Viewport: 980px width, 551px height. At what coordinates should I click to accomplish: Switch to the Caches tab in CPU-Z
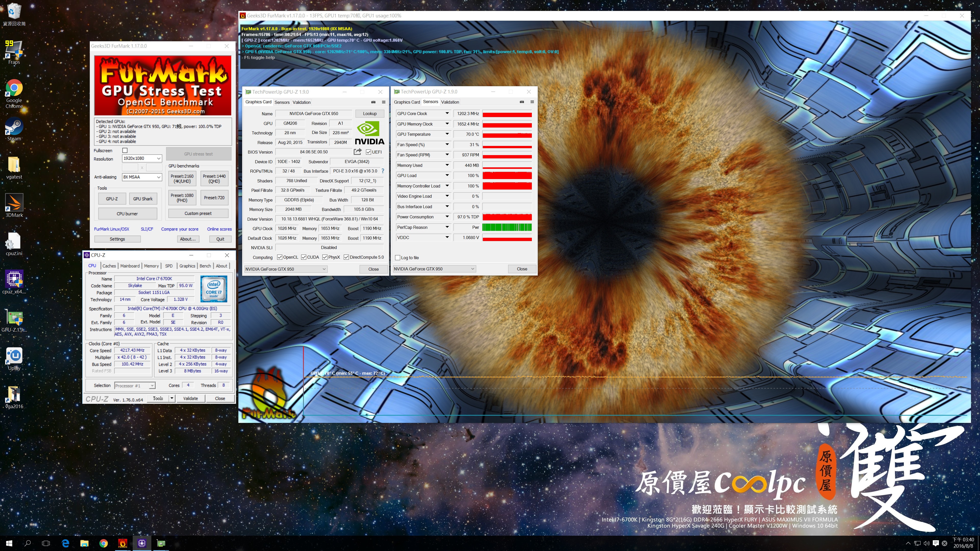point(109,266)
